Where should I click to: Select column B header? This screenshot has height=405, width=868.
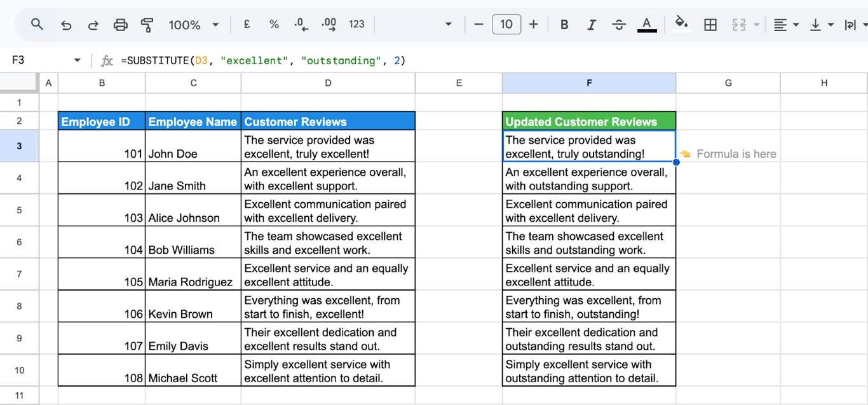102,83
